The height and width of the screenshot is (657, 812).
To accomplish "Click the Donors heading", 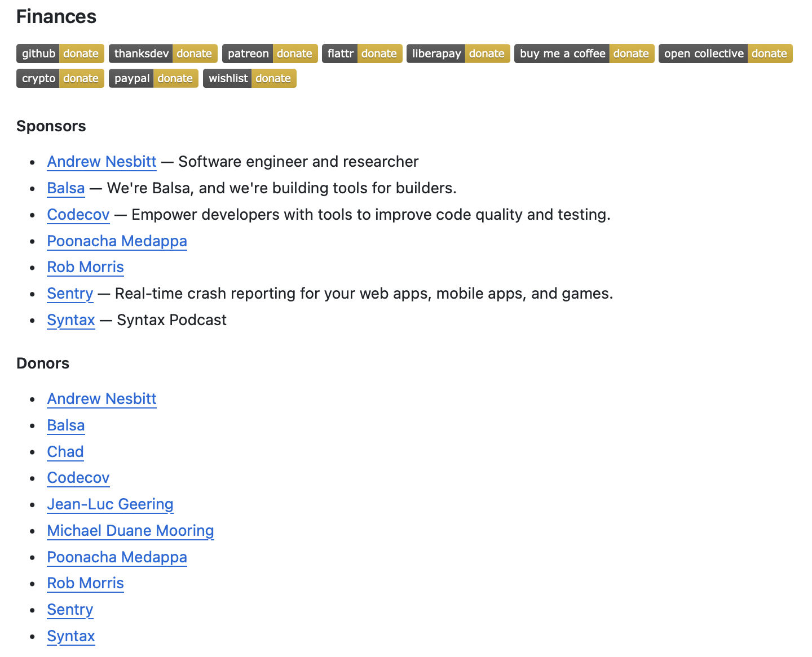I will point(43,363).
